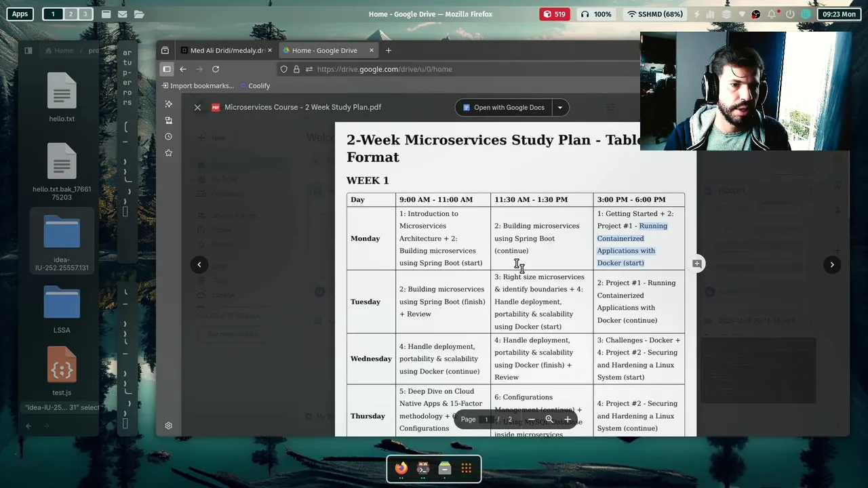Click the power button tray icon

[x=790, y=14]
